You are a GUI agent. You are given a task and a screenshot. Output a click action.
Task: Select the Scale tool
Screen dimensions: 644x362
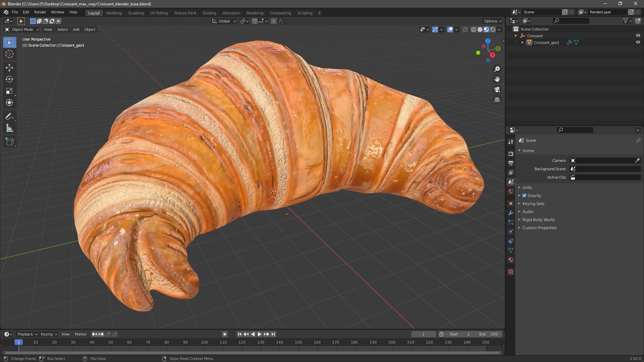coord(9,91)
